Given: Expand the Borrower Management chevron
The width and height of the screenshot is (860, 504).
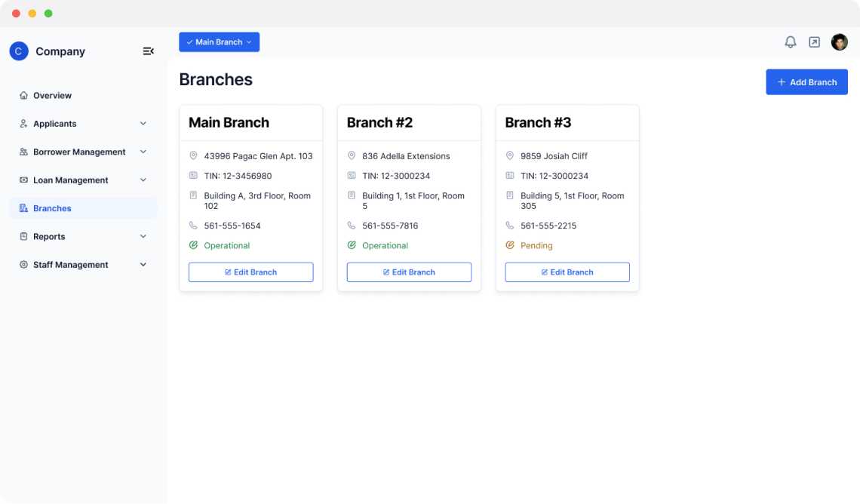Looking at the screenshot, I should (143, 152).
